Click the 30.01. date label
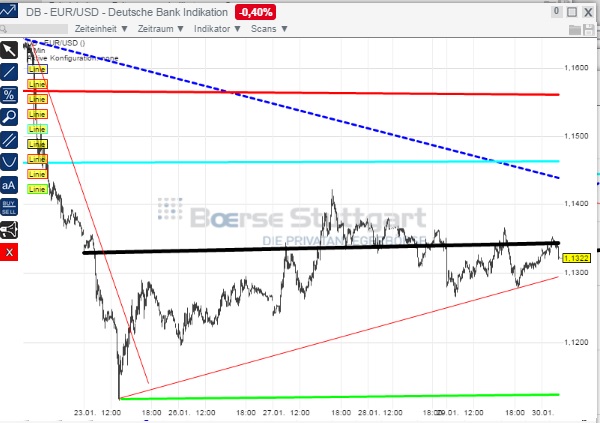The image size is (600, 423). pos(543,413)
